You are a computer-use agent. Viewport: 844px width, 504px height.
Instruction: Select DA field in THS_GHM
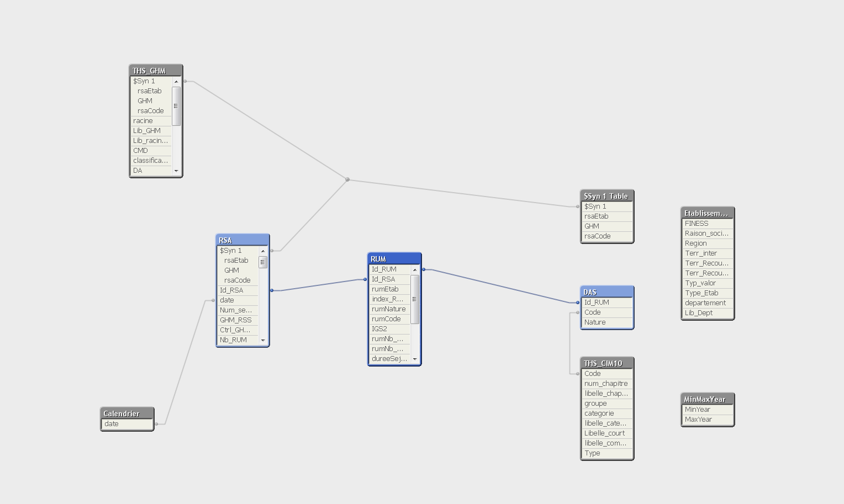(x=151, y=171)
